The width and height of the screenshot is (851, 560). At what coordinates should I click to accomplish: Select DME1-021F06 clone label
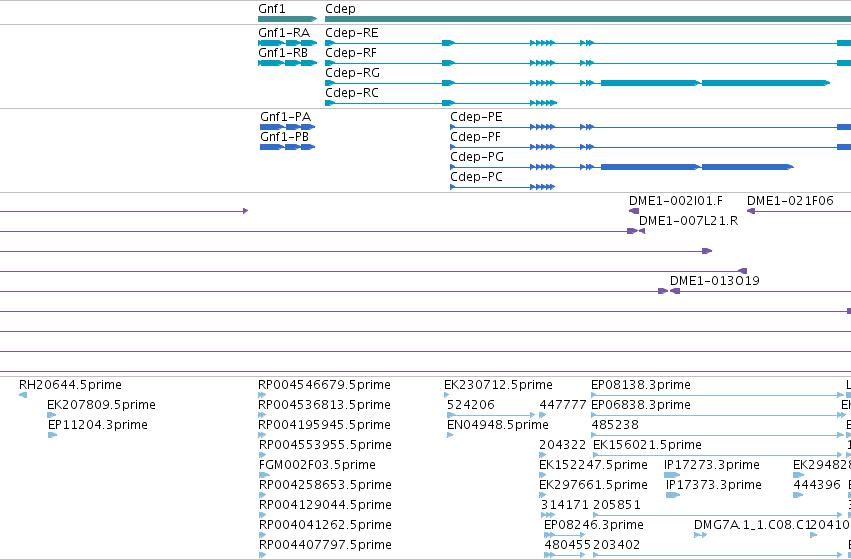point(790,201)
